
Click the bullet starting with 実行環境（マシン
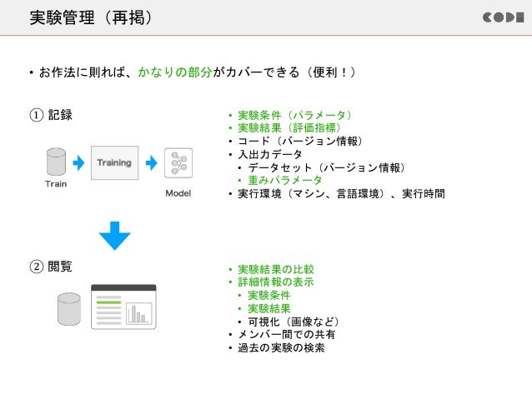pos(341,193)
